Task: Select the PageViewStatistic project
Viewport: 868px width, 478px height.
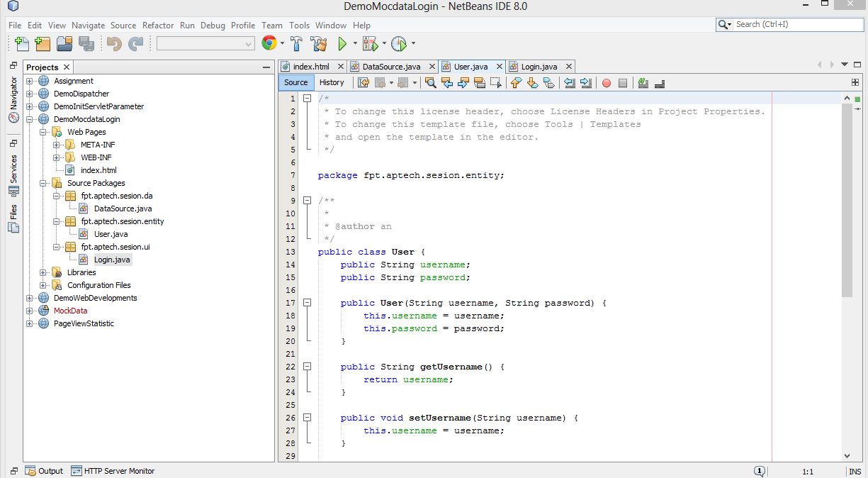Action: 84,323
